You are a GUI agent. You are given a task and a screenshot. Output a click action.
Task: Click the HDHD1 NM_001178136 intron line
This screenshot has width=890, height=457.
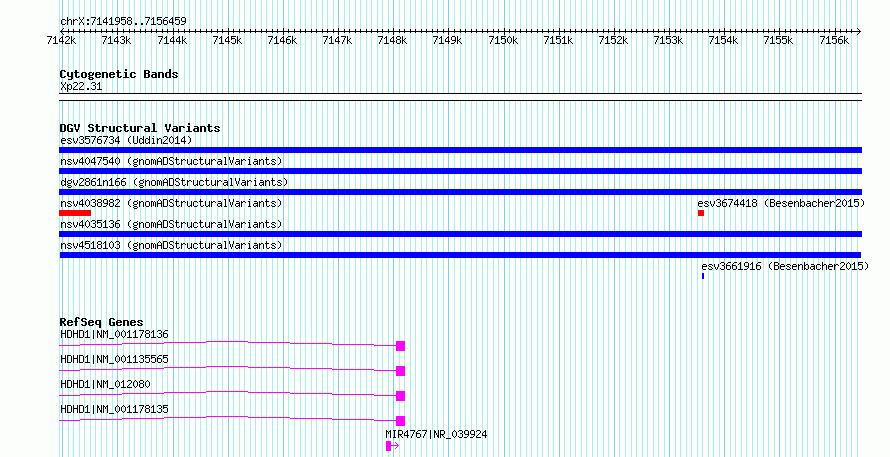pos(227,342)
